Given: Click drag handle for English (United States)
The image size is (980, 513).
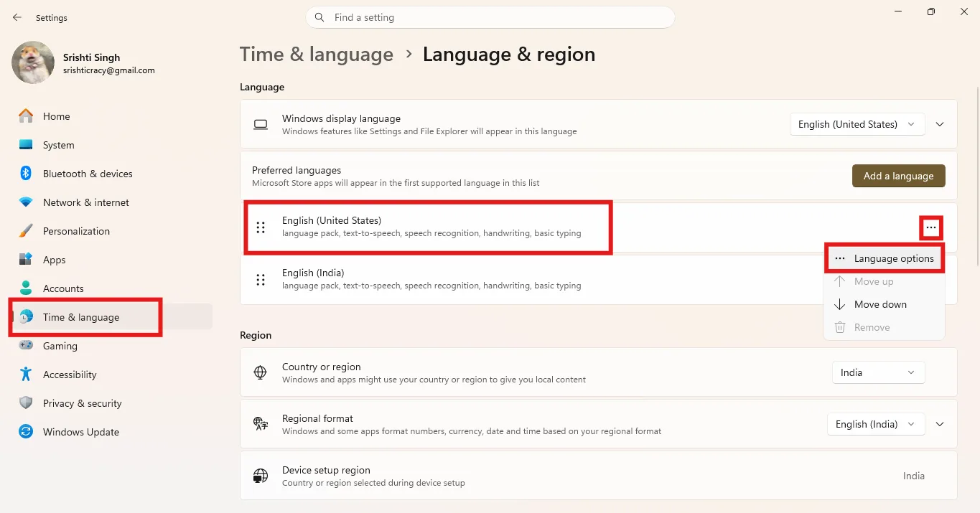Looking at the screenshot, I should 261,227.
